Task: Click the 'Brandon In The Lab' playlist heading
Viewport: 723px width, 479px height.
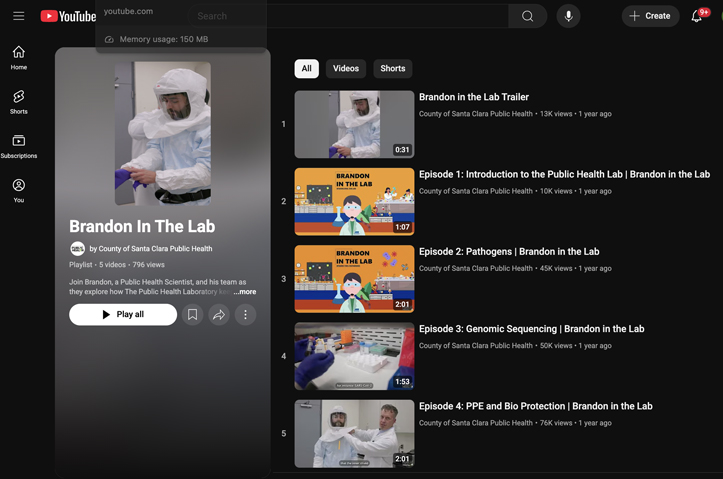Action: pos(142,226)
